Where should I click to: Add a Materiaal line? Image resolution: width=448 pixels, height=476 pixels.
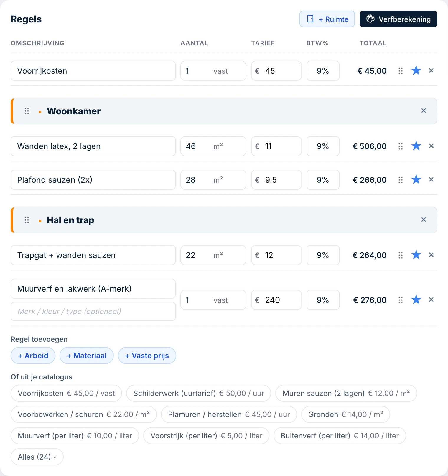coord(87,356)
